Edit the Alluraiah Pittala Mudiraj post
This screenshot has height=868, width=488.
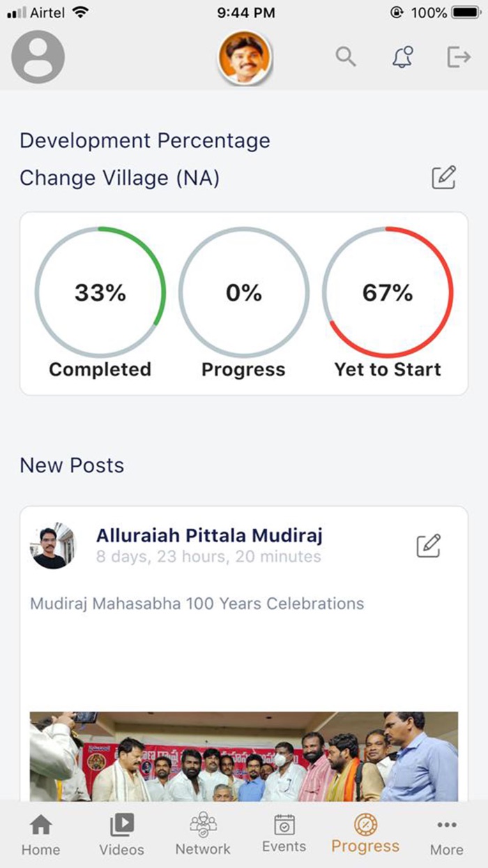tap(428, 546)
